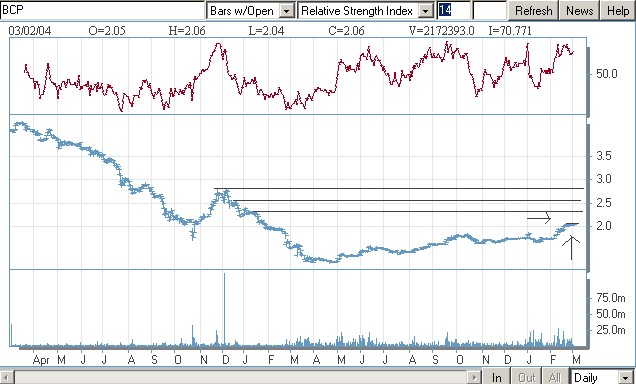Click the 25.0m volume axis label
Viewport: 636px width, 384px height.
coord(610,330)
